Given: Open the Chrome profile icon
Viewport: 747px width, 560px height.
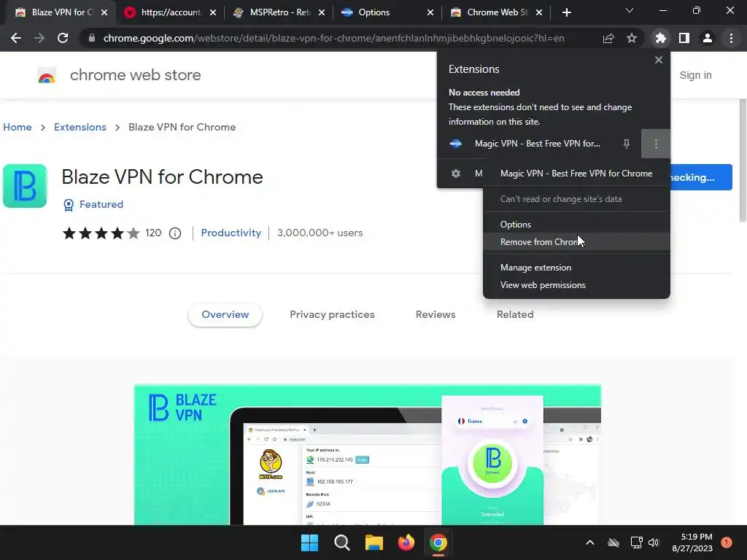Looking at the screenshot, I should (x=708, y=38).
